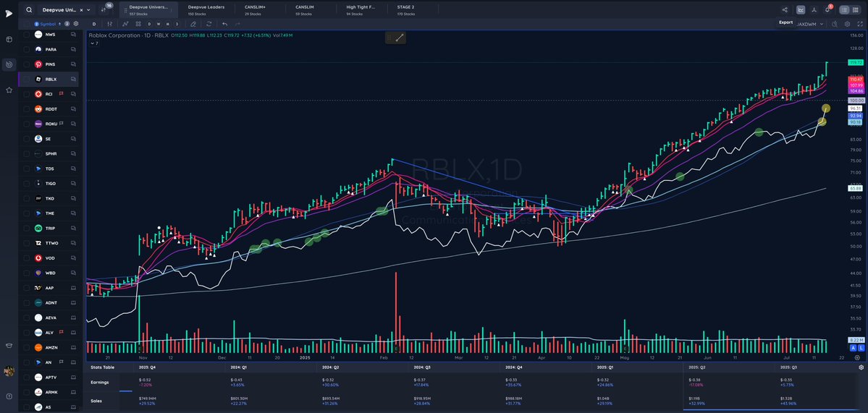
Task: Toggle the chart view mode button
Action: pyautogui.click(x=801, y=9)
